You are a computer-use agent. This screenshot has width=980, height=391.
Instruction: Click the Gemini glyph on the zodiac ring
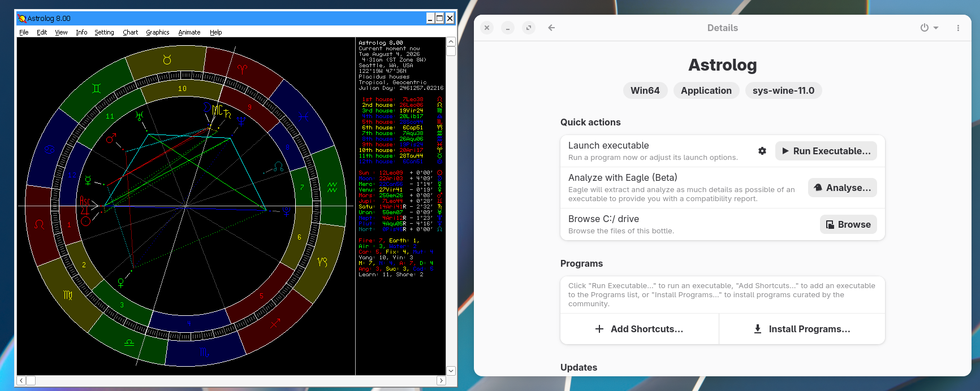pos(97,88)
